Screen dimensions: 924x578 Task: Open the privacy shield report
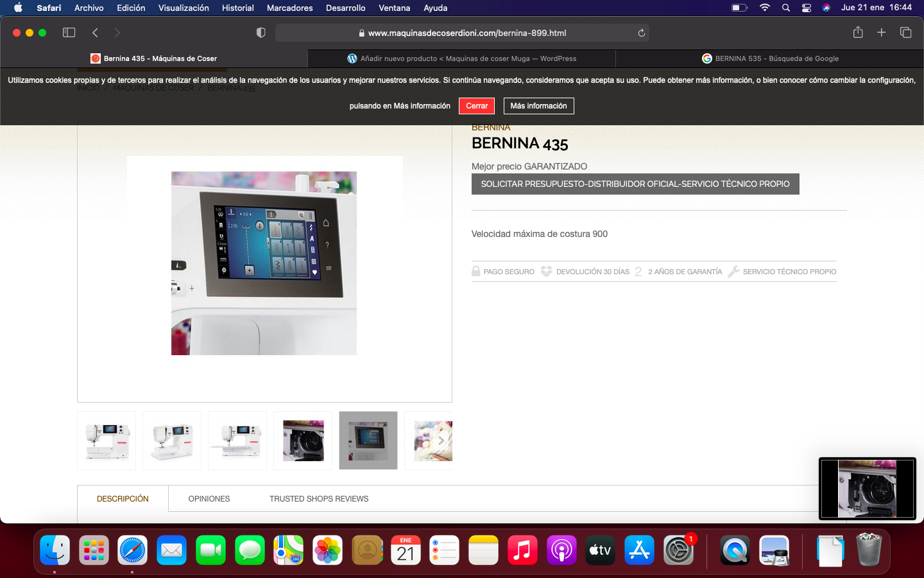261,33
